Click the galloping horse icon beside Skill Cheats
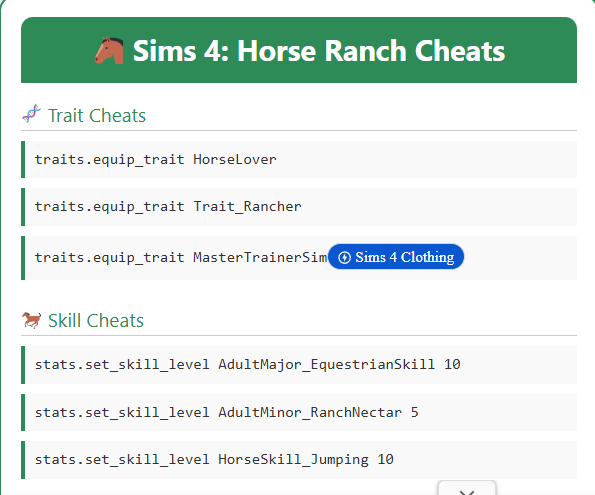Image resolution: width=595 pixels, height=495 pixels. 31,320
